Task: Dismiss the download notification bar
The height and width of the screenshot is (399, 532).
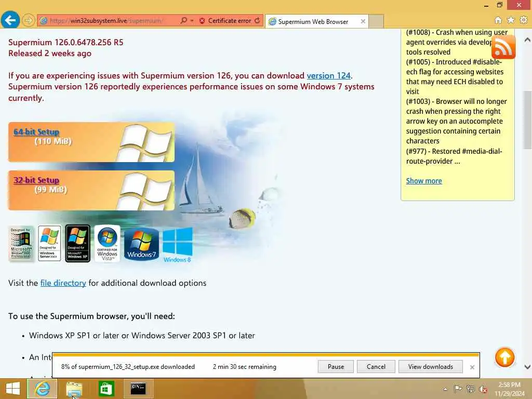Action: (472, 367)
